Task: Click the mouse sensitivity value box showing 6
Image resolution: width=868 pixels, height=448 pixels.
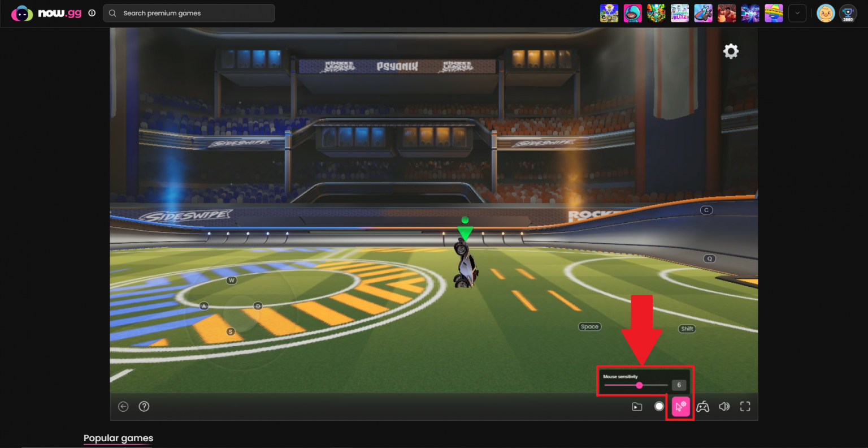Action: [679, 385]
